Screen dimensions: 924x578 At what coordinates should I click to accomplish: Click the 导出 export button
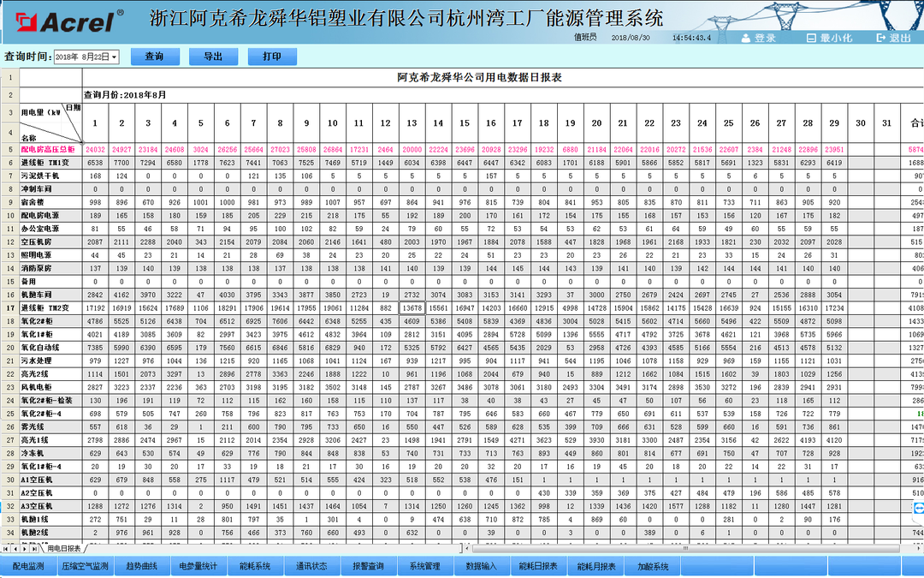coord(212,56)
